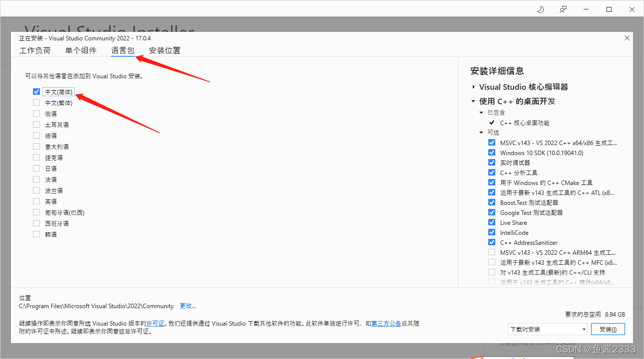Open the feedback icon in title bar
Screen dimensions: 644x359
[x=563, y=9]
